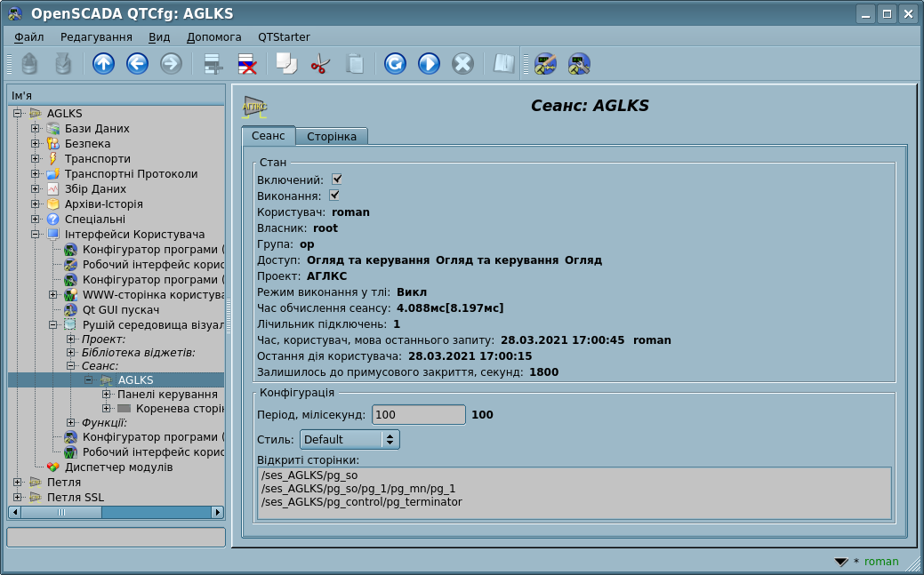Refresh the page with Reload icon
Viewport: 924px width, 575px height.
click(x=395, y=63)
